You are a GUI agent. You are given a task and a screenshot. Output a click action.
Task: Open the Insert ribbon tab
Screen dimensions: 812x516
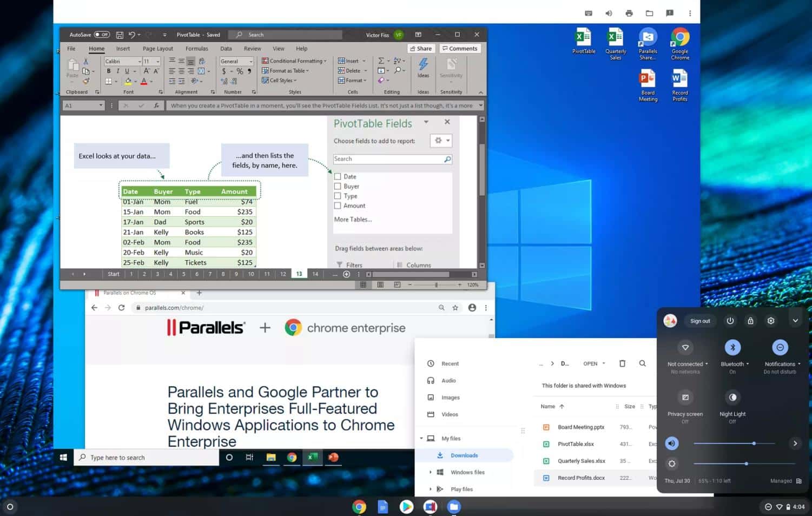123,49
